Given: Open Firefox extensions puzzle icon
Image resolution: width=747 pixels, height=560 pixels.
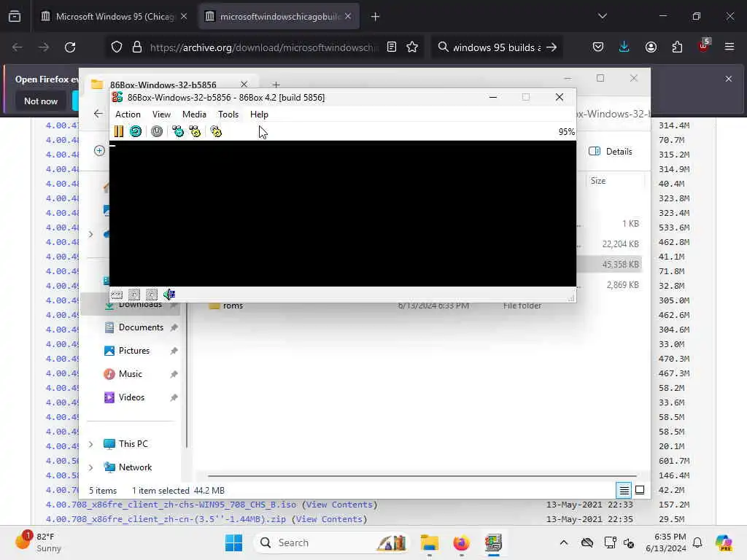Looking at the screenshot, I should pyautogui.click(x=677, y=47).
